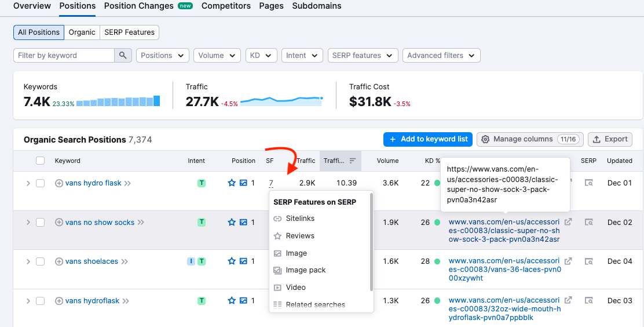Open the Positions filter dropdown
This screenshot has width=644, height=327.
point(162,56)
